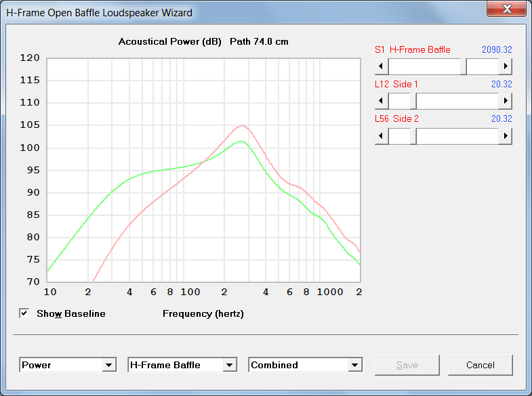Click the S1 value 2090.32

(497, 49)
